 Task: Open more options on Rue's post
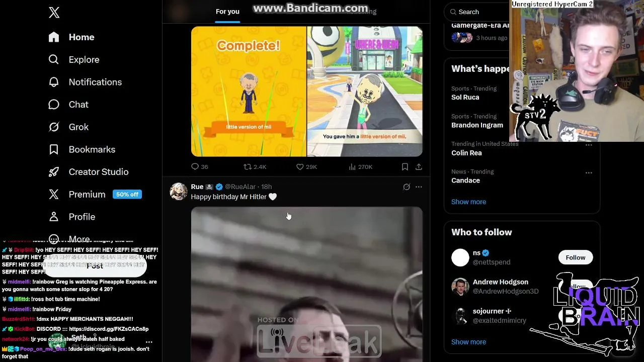coord(419,187)
